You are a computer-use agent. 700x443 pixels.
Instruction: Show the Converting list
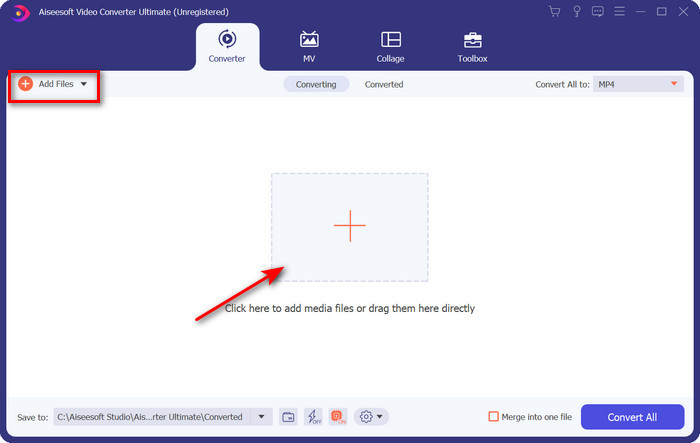point(316,84)
